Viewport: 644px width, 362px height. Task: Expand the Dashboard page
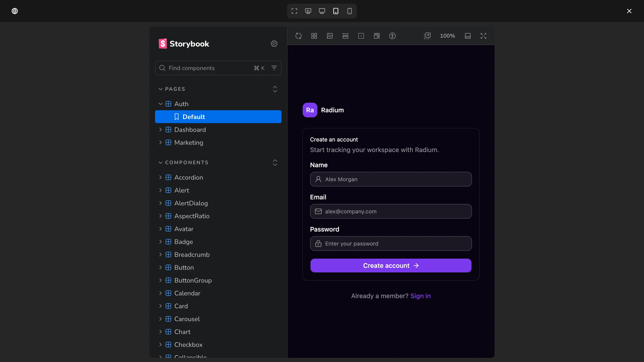click(218, 130)
